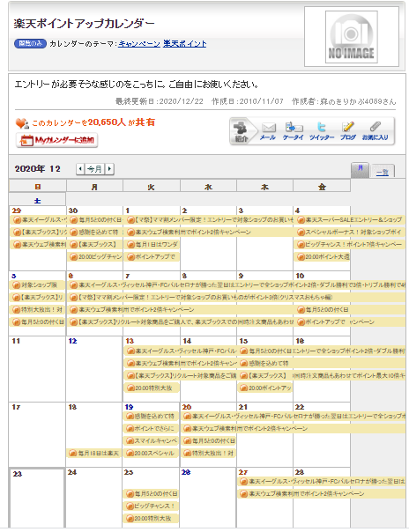The image size is (409, 532).
Task: Open 特別大放出 event on the 20th
Action: 208,453
